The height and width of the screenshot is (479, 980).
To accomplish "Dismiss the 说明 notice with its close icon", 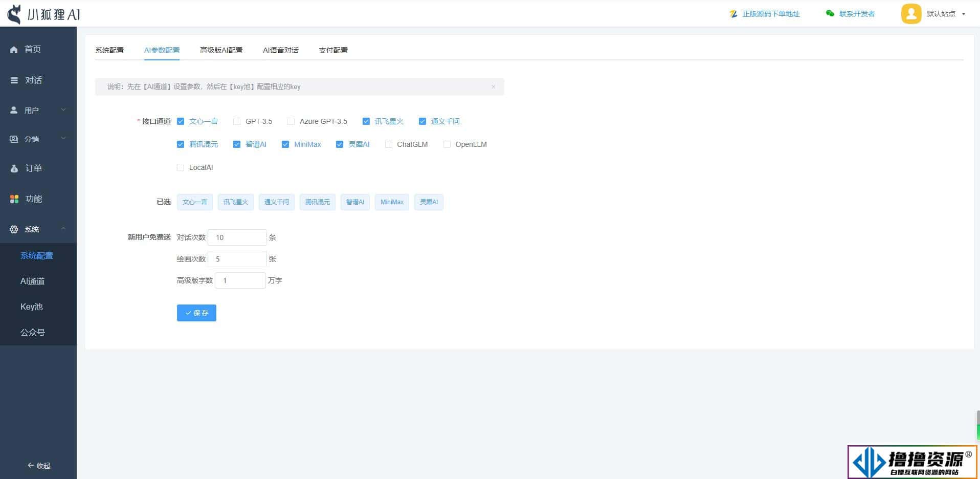I will (494, 86).
